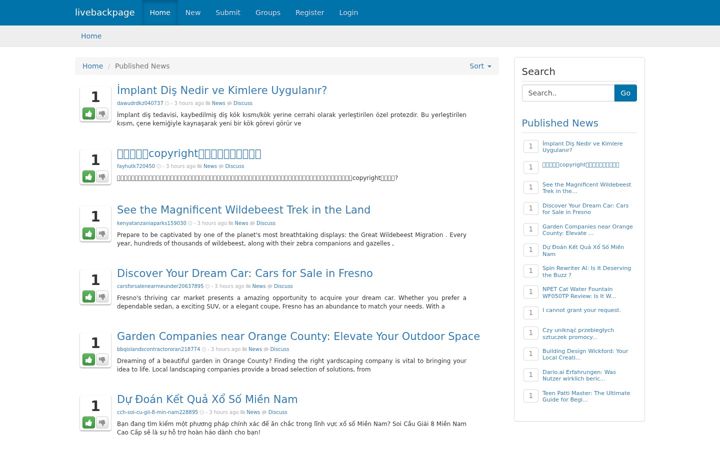Viewport: 720px width, 450px height.
Task: Click Discuss under İmplant Diş post
Action: (243, 103)
